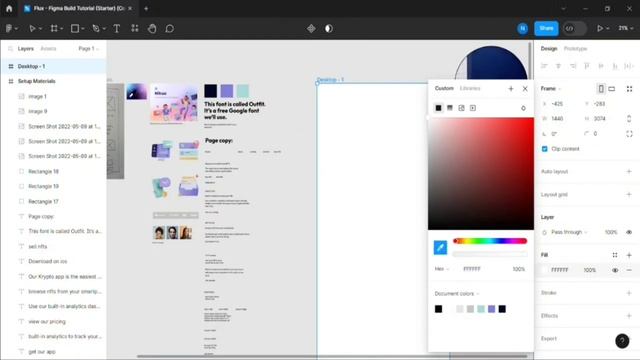The image size is (640, 360).
Task: Activate the eyedropper tool
Action: [x=440, y=247]
